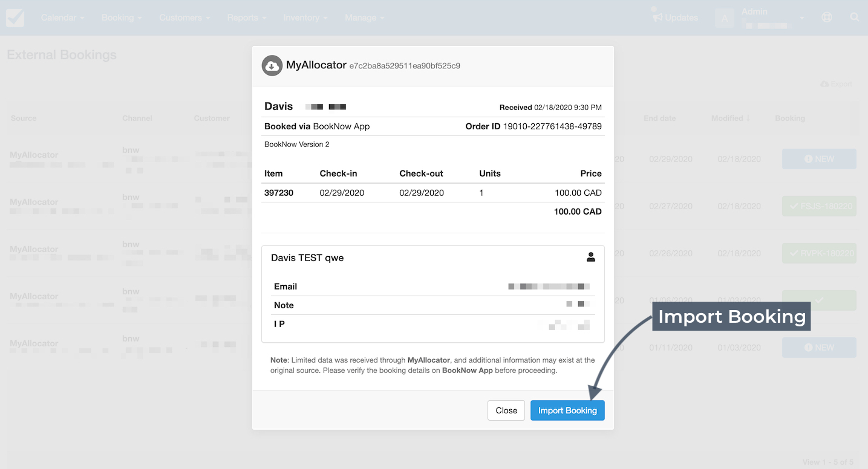Click the globe language icon
Image resolution: width=868 pixels, height=469 pixels.
pos(827,18)
